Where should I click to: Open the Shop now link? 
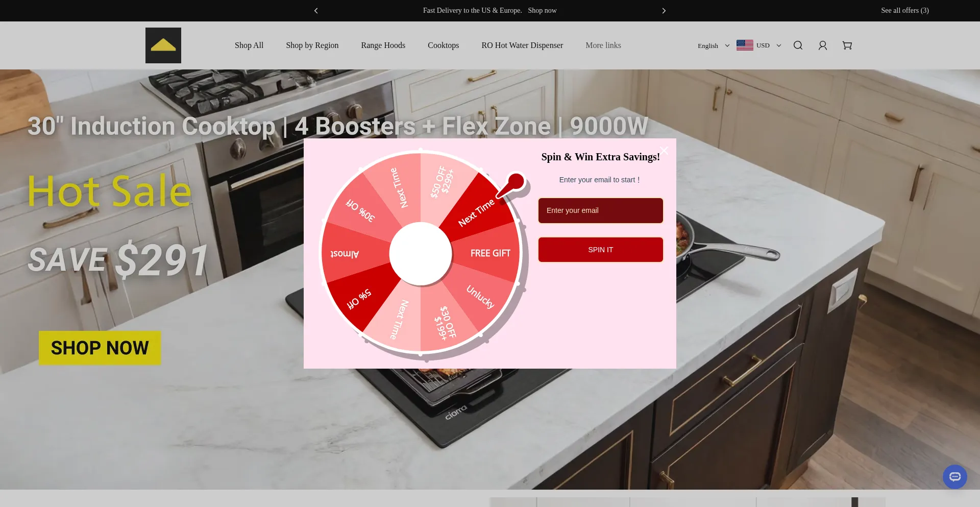(542, 11)
